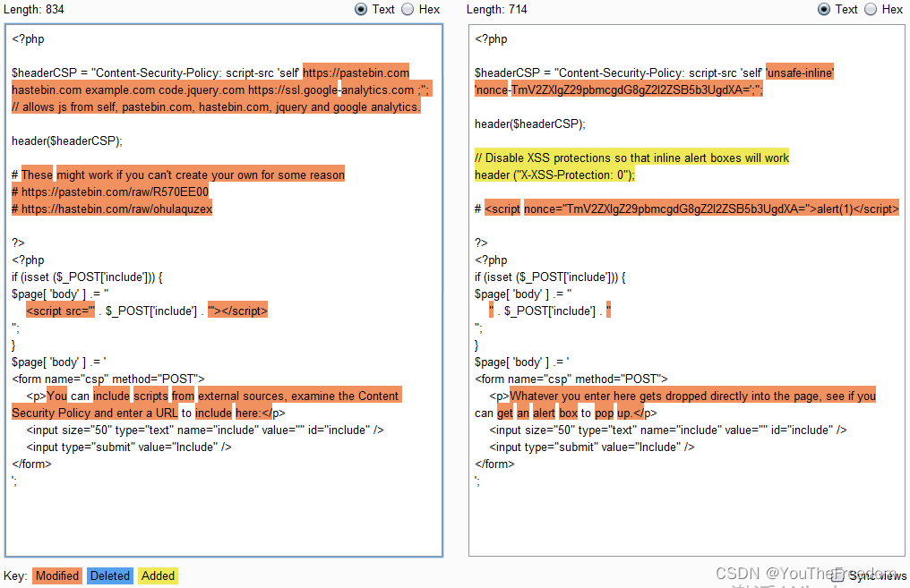910x588 pixels.
Task: Click 'if (isset ($_POST' line in left pane
Action: point(87,277)
